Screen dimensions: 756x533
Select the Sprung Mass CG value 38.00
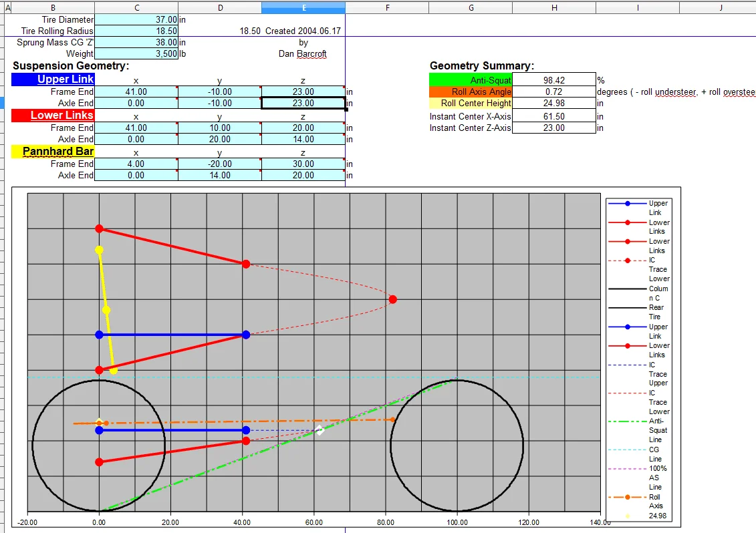coord(136,42)
